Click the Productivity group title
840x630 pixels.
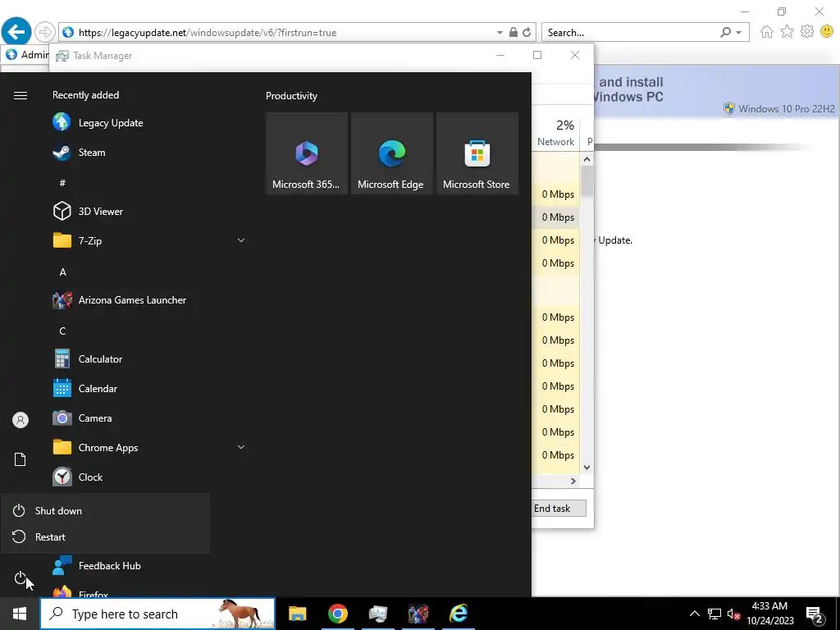pyautogui.click(x=291, y=96)
